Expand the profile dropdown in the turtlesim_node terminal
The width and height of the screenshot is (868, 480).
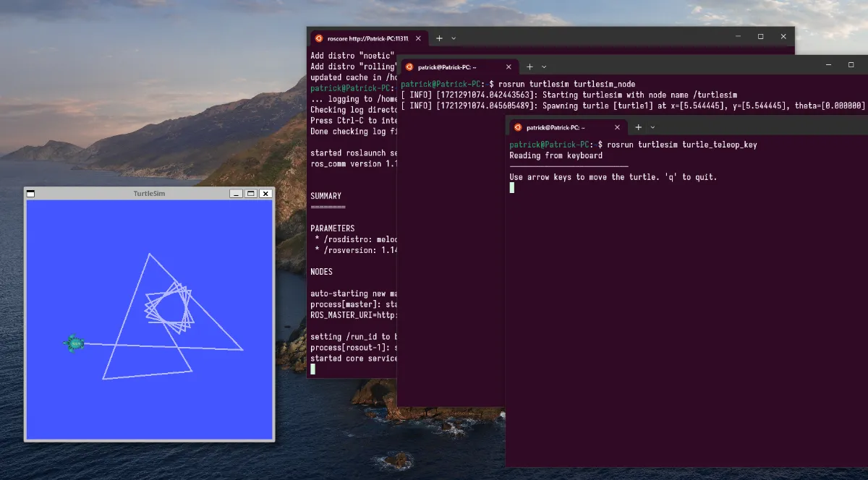click(x=544, y=67)
